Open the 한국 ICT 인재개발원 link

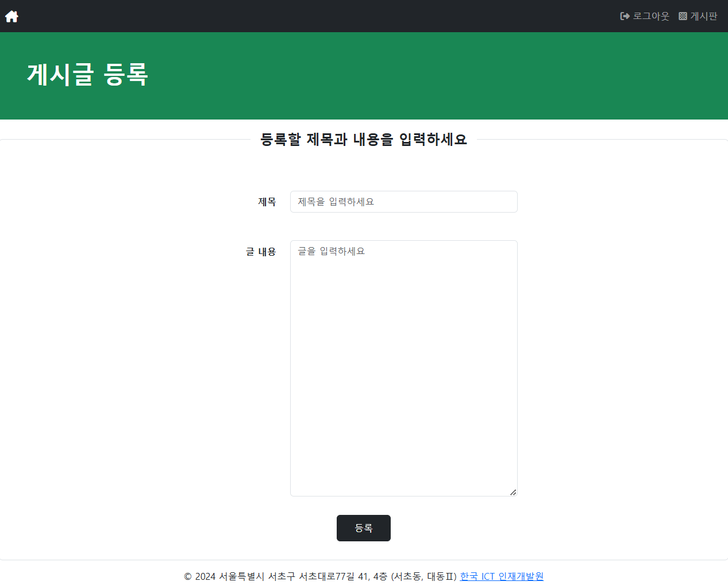pos(502,576)
